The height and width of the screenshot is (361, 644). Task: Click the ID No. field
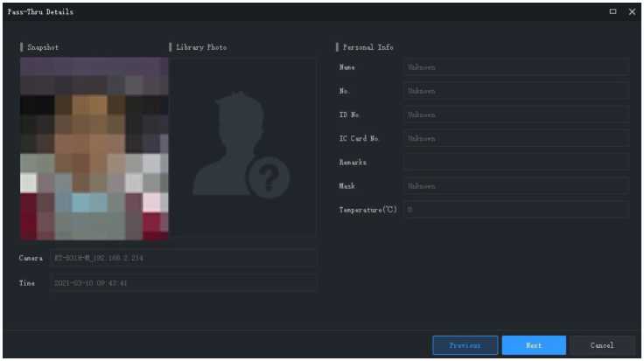515,115
